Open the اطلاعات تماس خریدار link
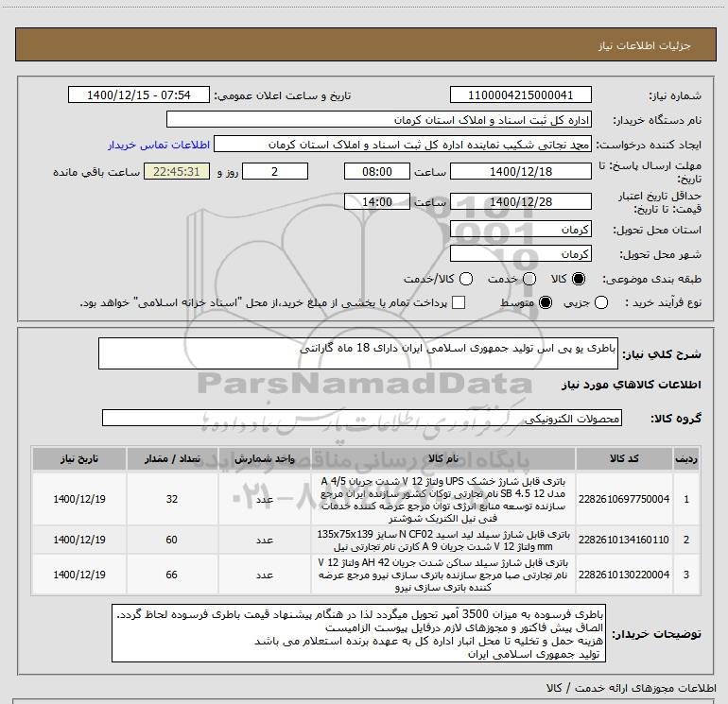728x704 pixels. point(159,145)
